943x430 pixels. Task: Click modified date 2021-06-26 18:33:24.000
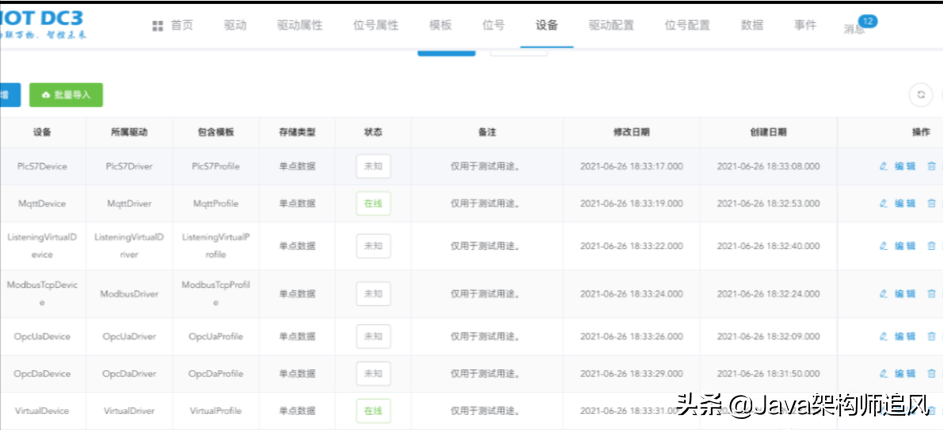coord(631,293)
